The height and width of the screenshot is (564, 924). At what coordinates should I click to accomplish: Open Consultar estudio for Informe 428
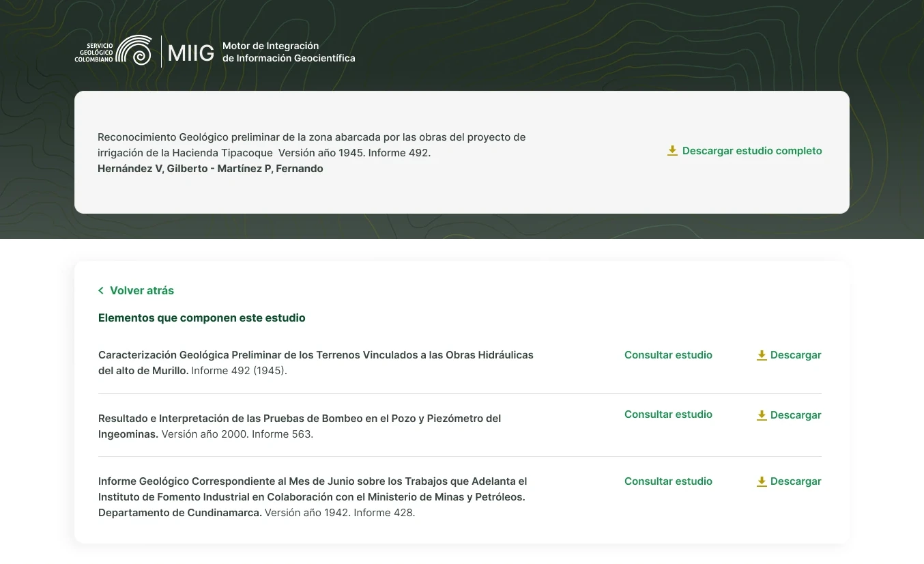(x=668, y=481)
